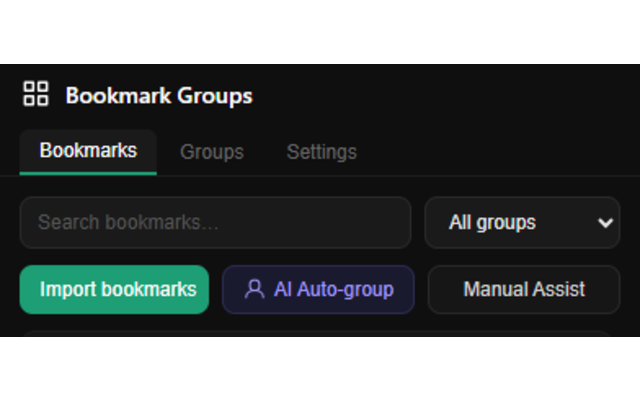This screenshot has width=640, height=400.
Task: Click the green underline beneath Bookmarks tab
Action: tap(88, 173)
